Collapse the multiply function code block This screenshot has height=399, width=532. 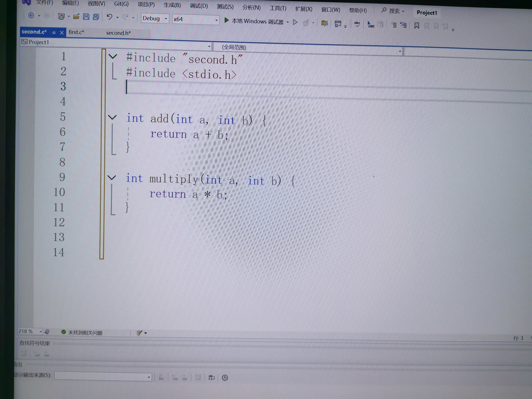(x=112, y=178)
